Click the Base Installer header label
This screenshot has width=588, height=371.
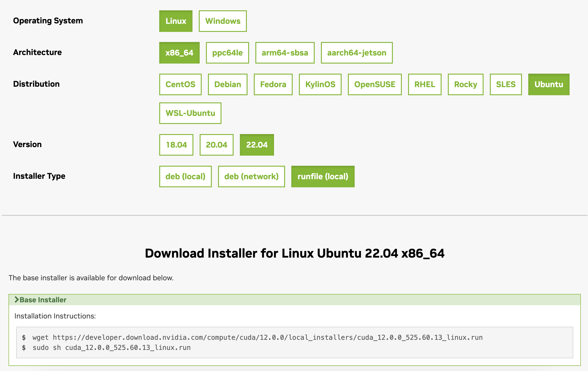[x=43, y=300]
